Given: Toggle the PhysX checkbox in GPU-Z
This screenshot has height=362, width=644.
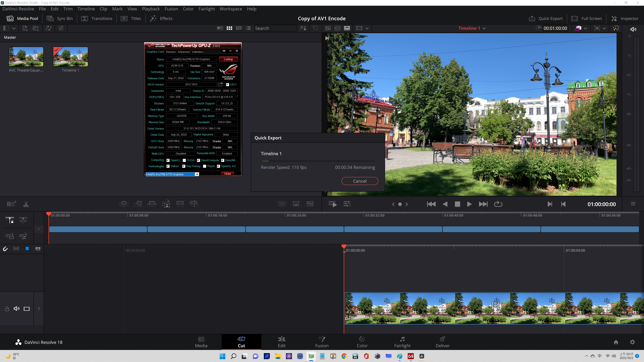Looking at the screenshot, I should point(204,166).
